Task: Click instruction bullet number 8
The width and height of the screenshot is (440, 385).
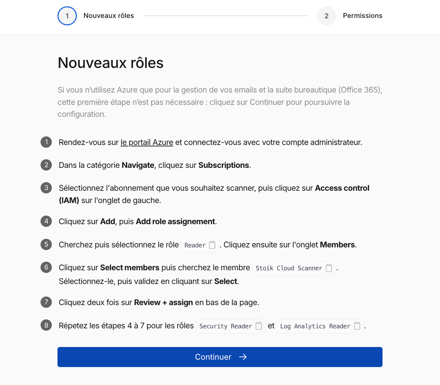Action: [46, 325]
